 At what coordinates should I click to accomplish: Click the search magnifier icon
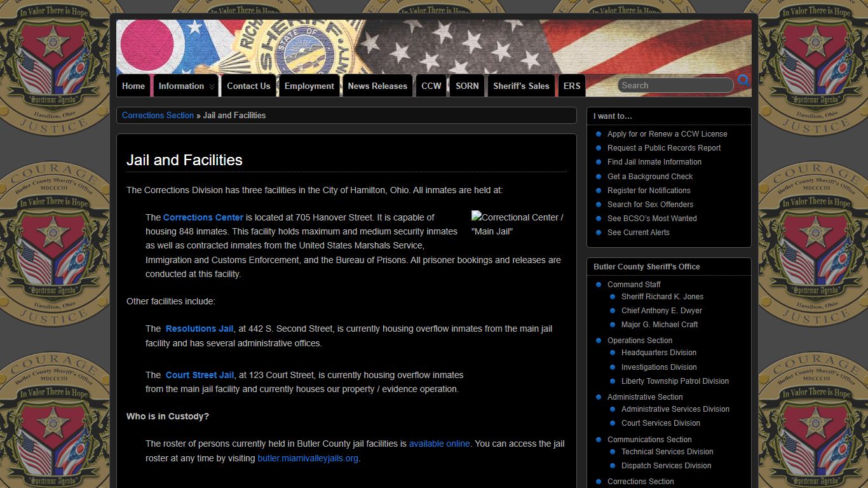[x=743, y=81]
